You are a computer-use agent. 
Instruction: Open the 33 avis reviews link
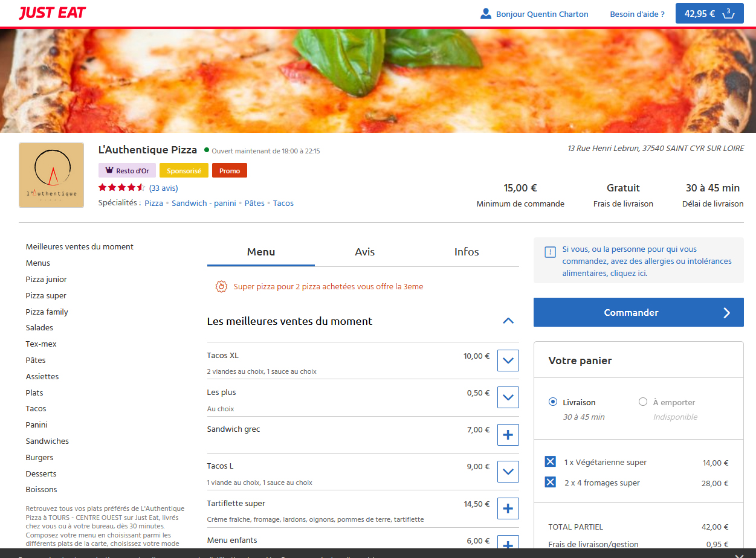coord(164,188)
